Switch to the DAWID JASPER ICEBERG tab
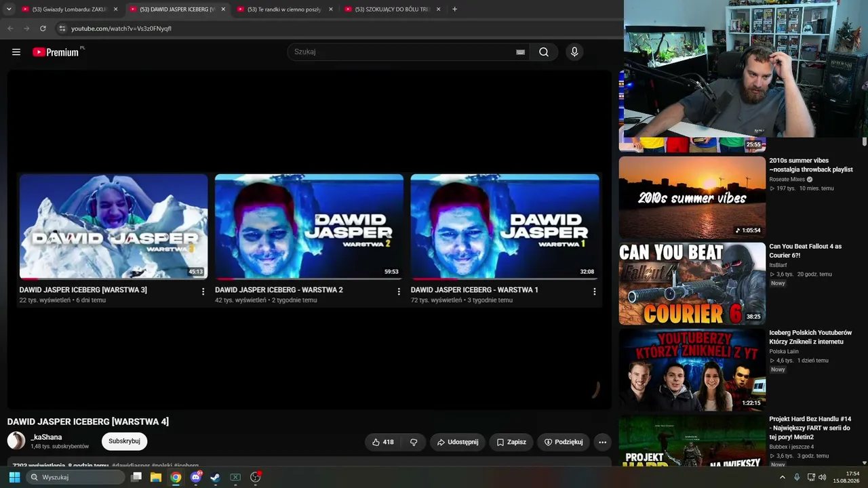Image resolution: width=868 pixels, height=488 pixels. point(178,9)
